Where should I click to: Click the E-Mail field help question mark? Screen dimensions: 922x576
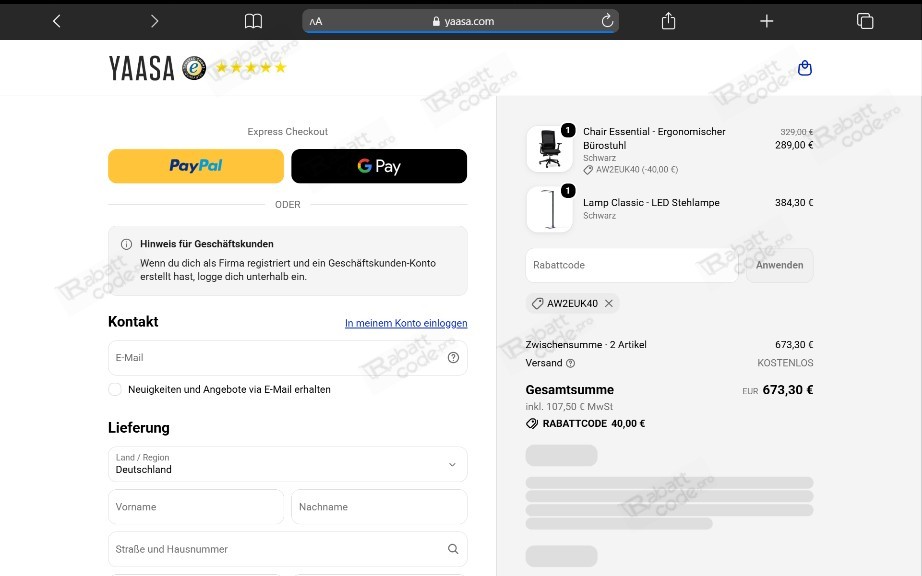tap(453, 357)
